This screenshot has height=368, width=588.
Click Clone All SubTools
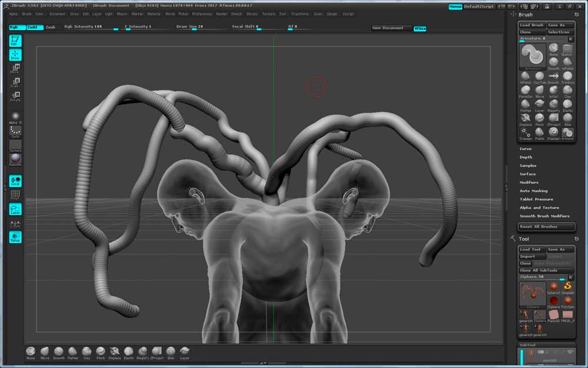546,270
